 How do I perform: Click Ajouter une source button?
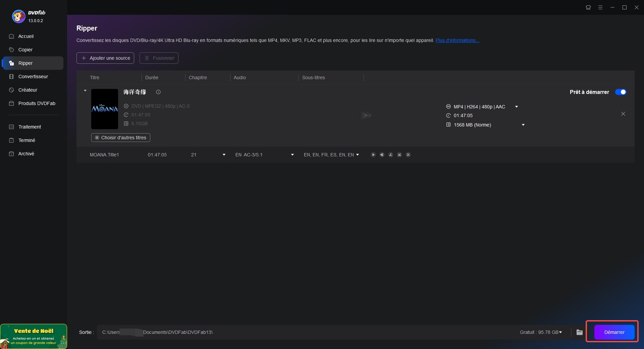pos(105,58)
